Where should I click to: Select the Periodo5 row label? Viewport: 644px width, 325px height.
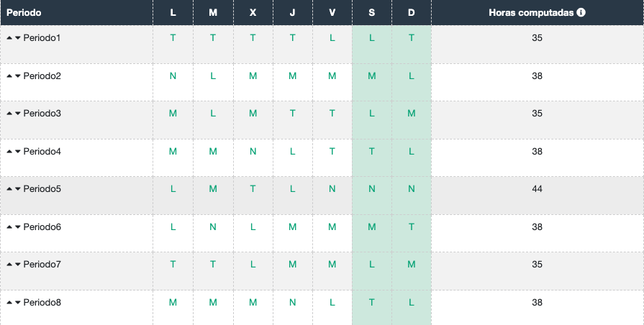pyautogui.click(x=42, y=189)
